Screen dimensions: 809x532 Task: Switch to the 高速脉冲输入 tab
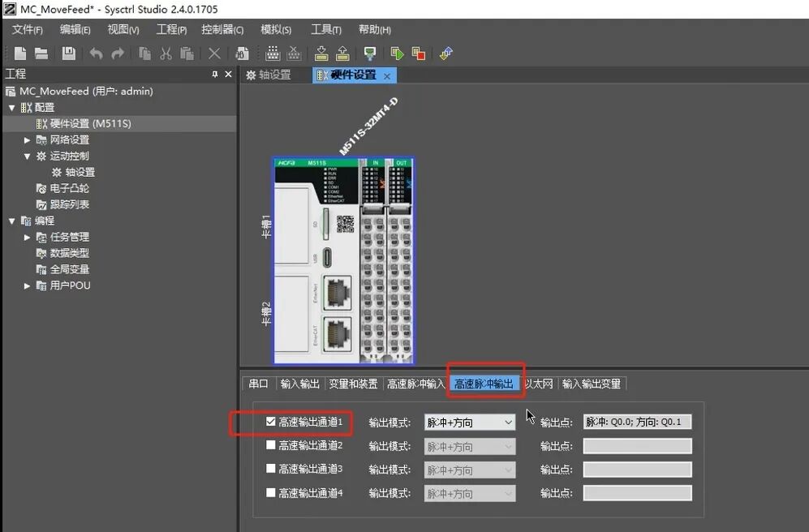(x=415, y=384)
